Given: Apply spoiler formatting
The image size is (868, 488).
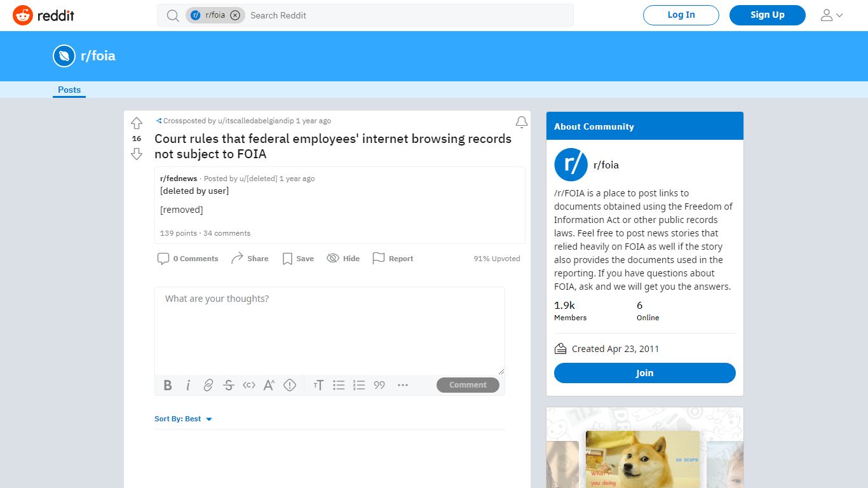Looking at the screenshot, I should [290, 385].
